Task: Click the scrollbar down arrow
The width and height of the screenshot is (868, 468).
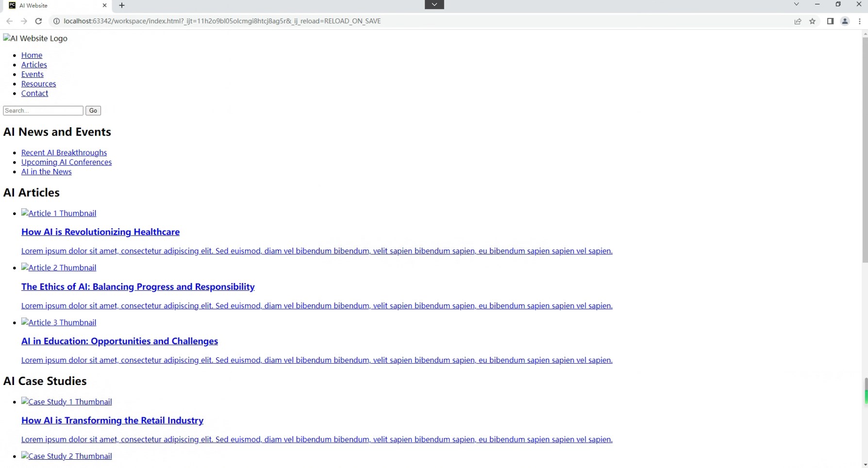Action: coord(865,465)
